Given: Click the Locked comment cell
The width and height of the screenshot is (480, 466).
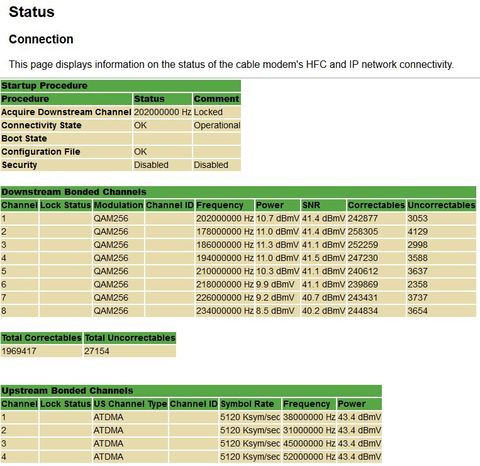Looking at the screenshot, I should click(x=208, y=112).
